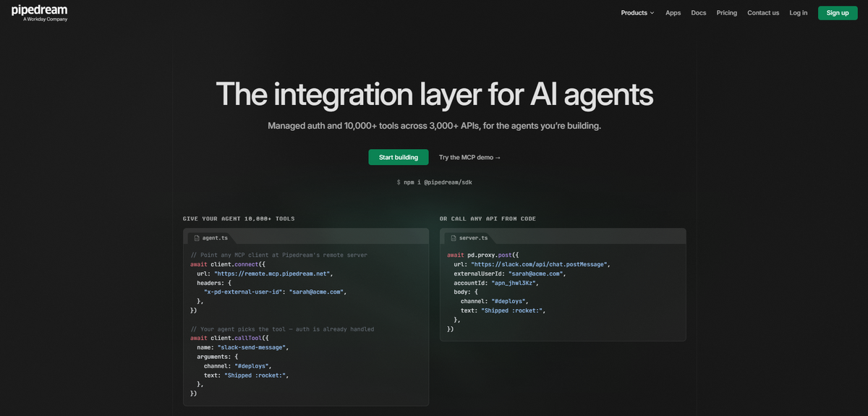The width and height of the screenshot is (868, 416).
Task: Click 'await pd.proxy.post({' code line
Action: pyautogui.click(x=483, y=255)
